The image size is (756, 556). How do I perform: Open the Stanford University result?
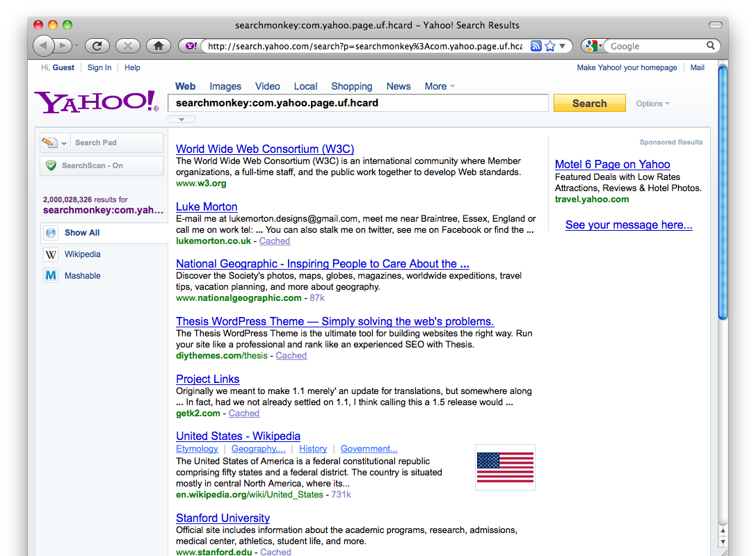pyautogui.click(x=223, y=518)
